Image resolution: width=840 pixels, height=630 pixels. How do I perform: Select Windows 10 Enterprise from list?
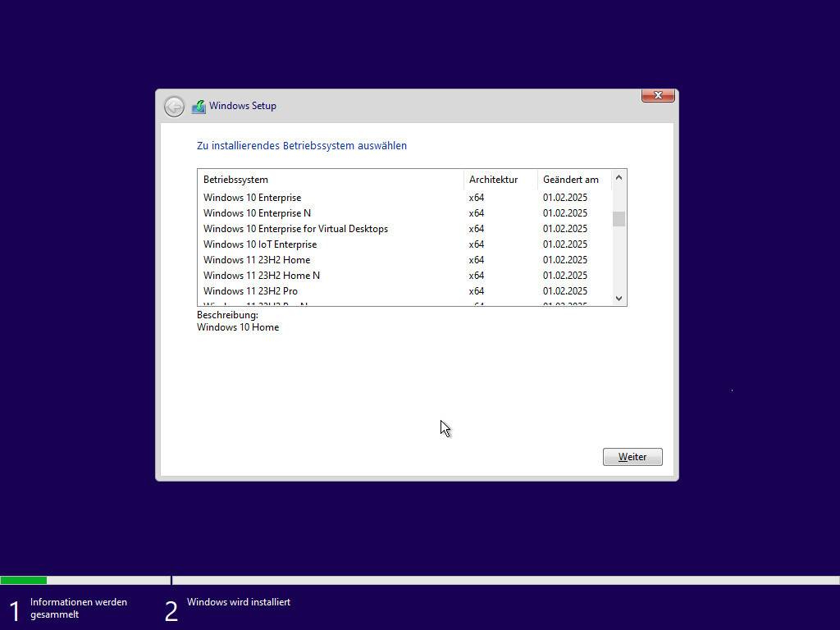click(x=252, y=198)
